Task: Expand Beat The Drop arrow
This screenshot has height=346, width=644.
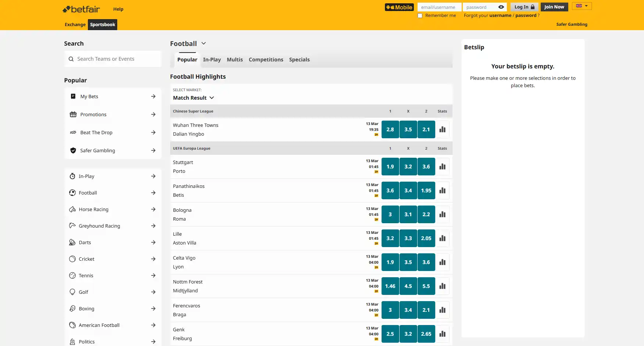Action: coord(153,132)
